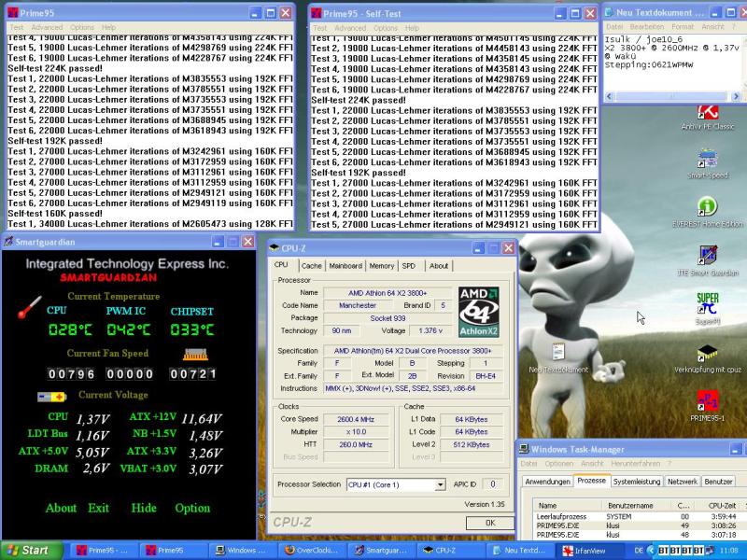Click the Smartguardian title bar icon
Image resolution: width=747 pixels, height=560 pixels.
click(x=8, y=242)
